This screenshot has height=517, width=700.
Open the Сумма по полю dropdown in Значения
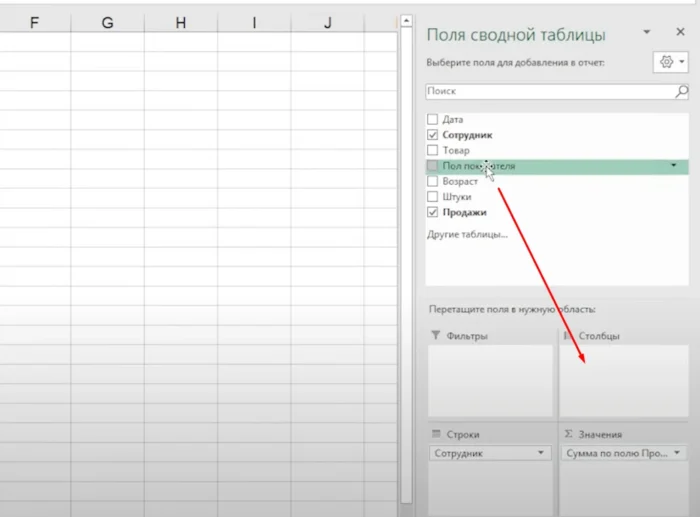click(x=679, y=453)
